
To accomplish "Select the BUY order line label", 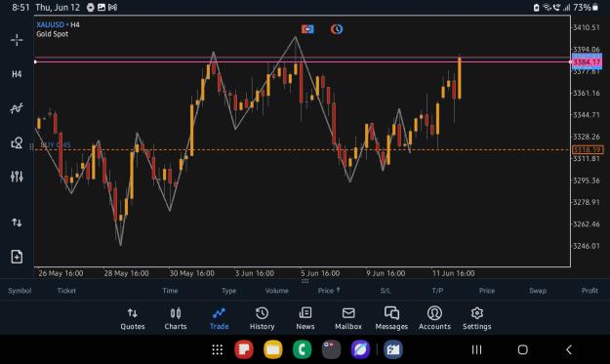I will click(x=56, y=145).
